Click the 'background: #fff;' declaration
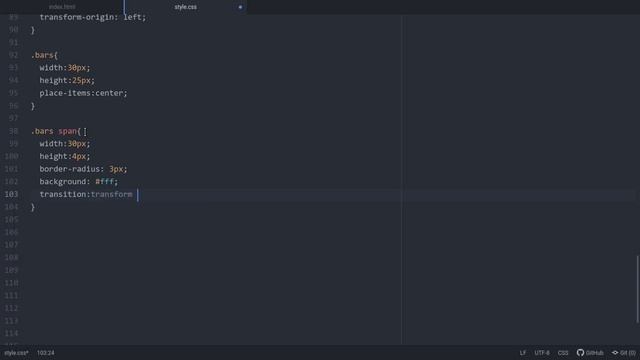640x360 pixels. click(78, 182)
